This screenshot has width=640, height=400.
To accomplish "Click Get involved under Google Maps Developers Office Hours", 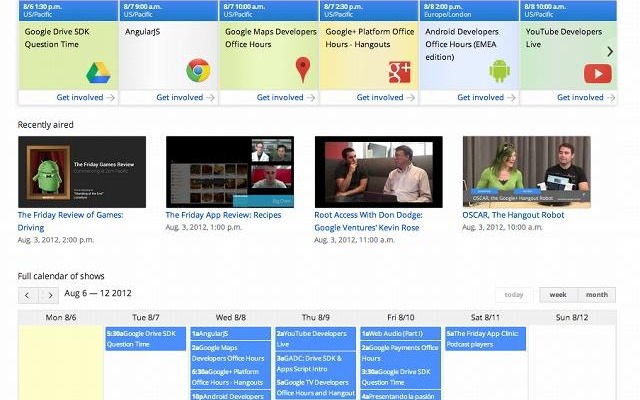I will 286,98.
